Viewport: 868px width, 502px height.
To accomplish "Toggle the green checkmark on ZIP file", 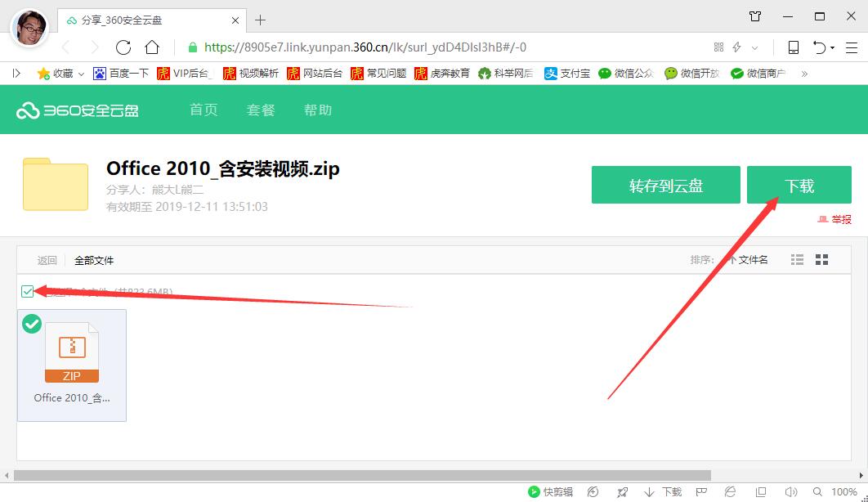I will [32, 324].
